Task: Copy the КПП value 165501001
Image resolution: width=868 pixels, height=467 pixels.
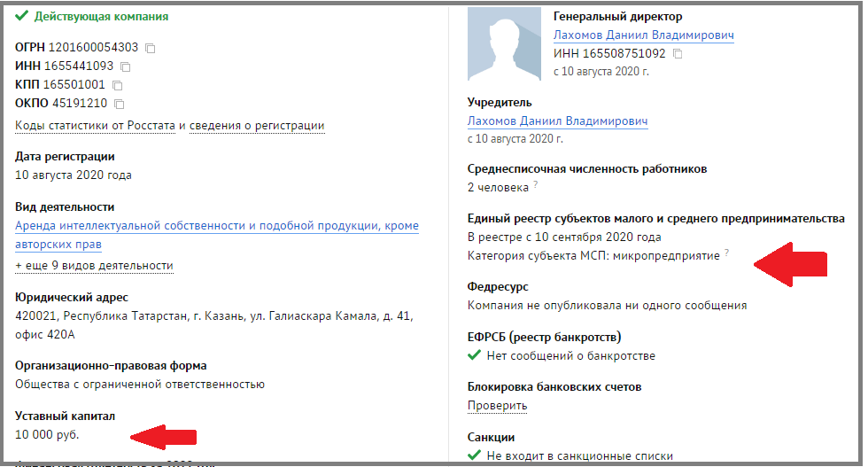Action: pyautogui.click(x=117, y=85)
